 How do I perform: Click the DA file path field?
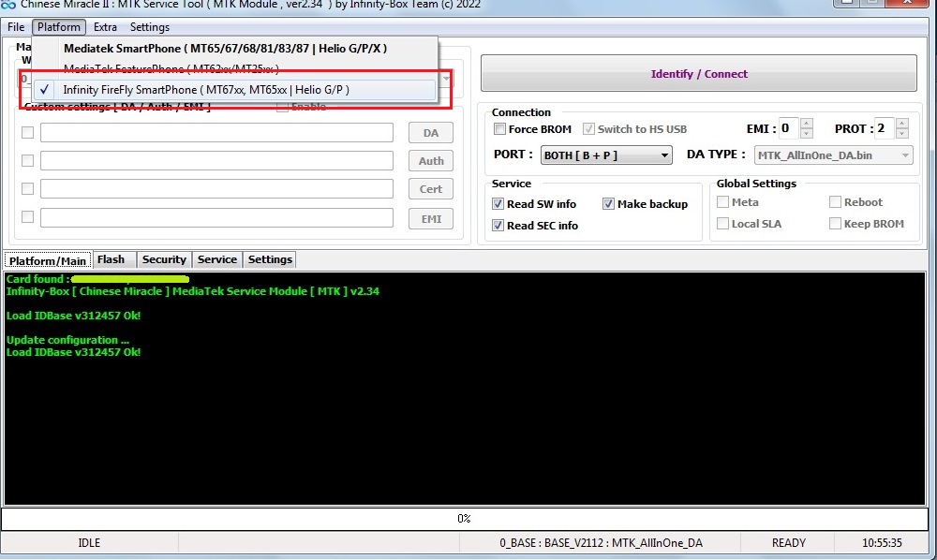coord(217,133)
